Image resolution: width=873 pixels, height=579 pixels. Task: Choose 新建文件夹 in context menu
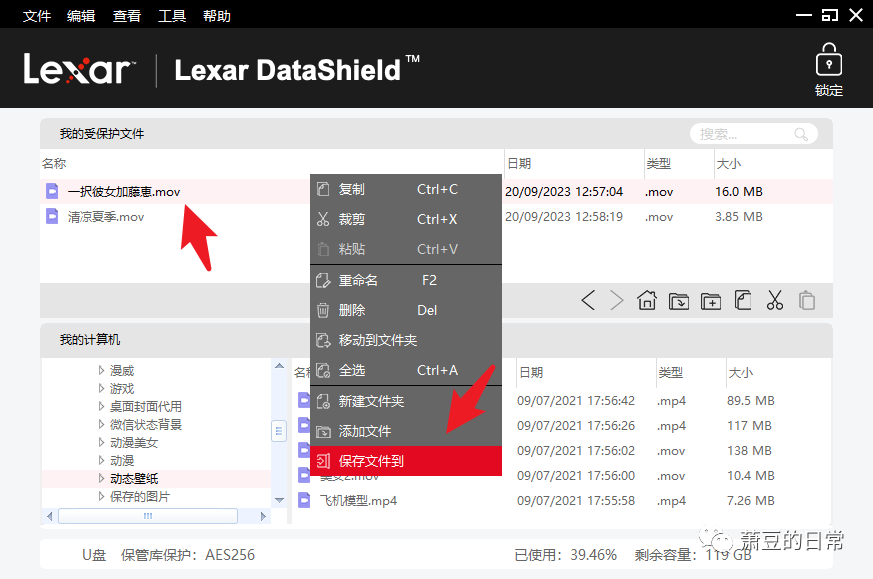pos(406,401)
